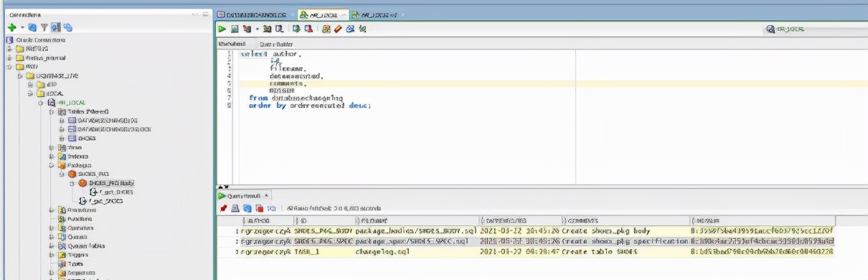Pin the query result with the red pin
Screen dimensions: 868x280
click(224, 208)
